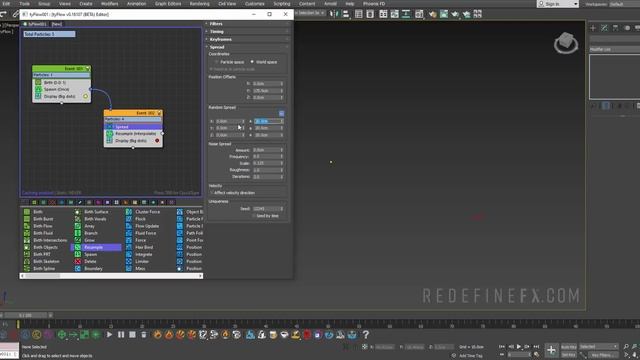The width and height of the screenshot is (640, 360).
Task: Select the Fluid Force operator
Action: click(145, 233)
